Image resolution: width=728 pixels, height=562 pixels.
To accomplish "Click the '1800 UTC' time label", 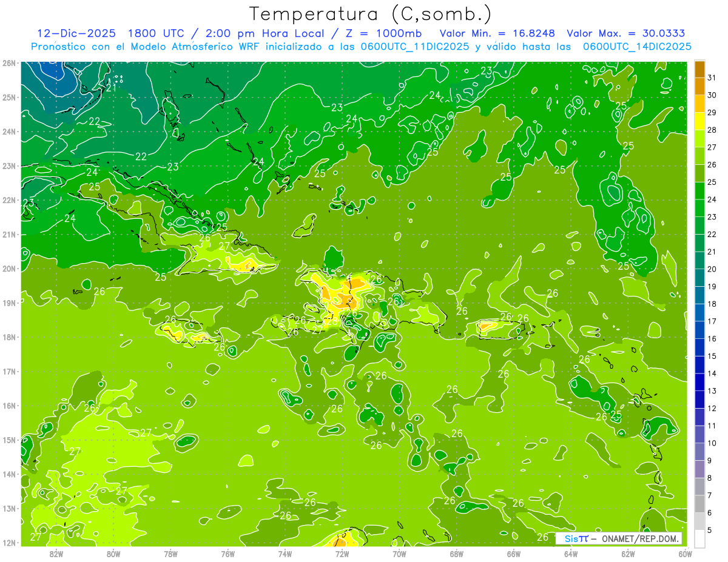I will pos(156,33).
